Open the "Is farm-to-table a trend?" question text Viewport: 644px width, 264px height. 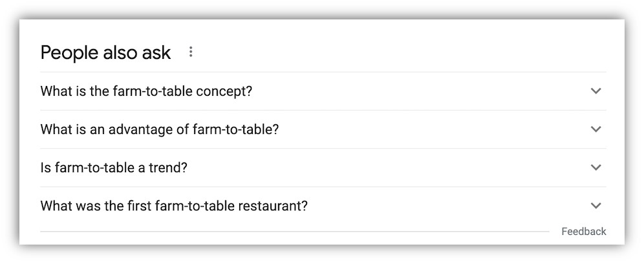[x=114, y=168]
